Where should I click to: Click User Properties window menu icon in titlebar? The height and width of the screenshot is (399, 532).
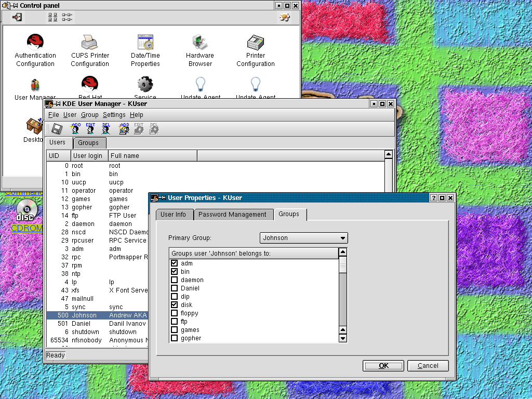[x=154, y=198]
